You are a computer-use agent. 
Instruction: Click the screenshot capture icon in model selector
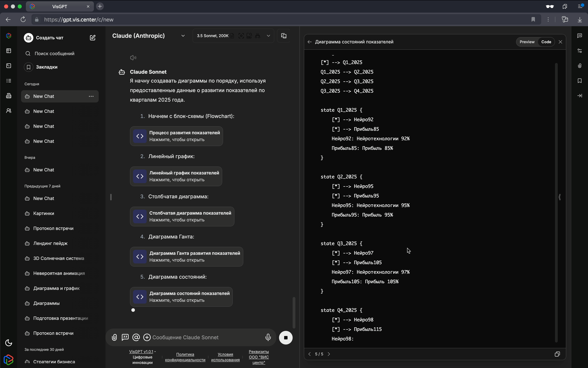pyautogui.click(x=241, y=36)
